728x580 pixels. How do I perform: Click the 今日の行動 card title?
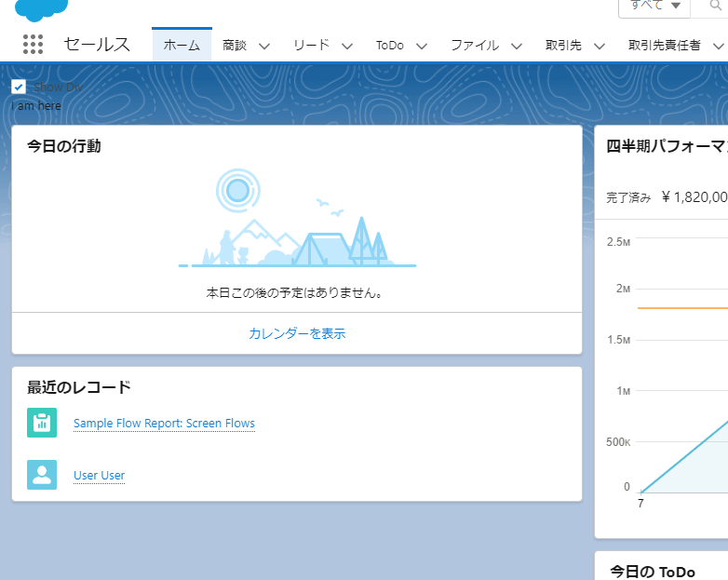tap(64, 146)
